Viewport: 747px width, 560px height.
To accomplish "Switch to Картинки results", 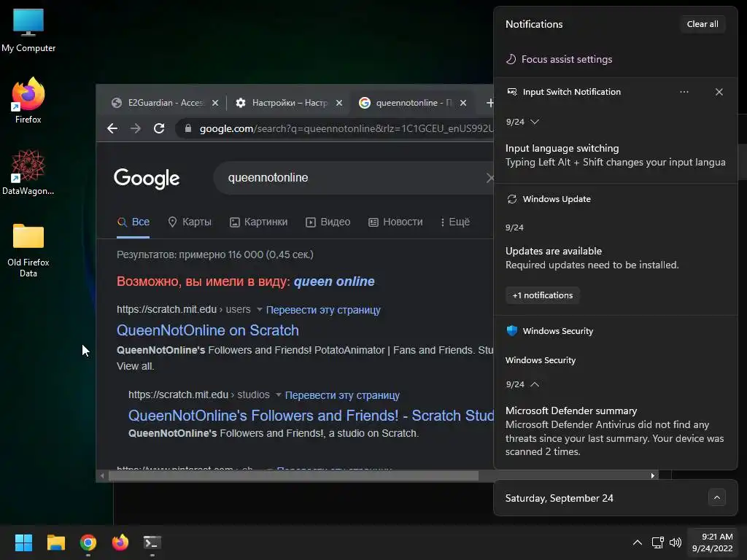I will [x=259, y=222].
